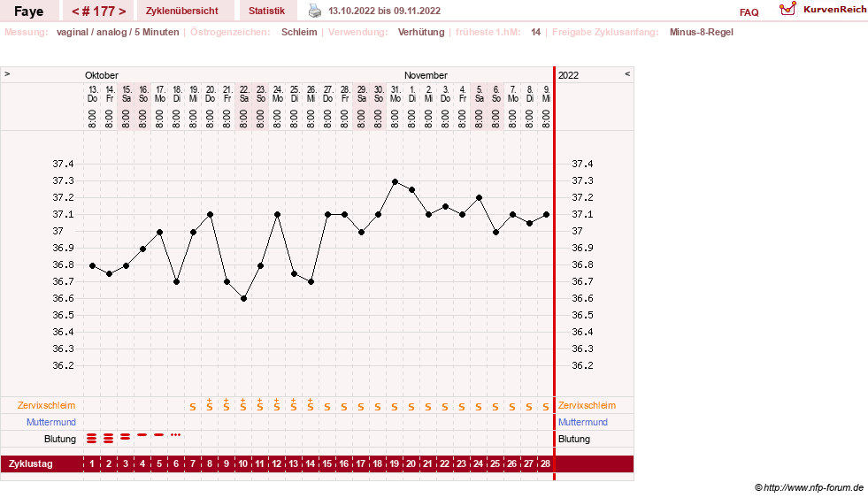Image resolution: width=868 pixels, height=498 pixels.
Task: Collapse chart using right '<' arrow
Action: coord(627,73)
